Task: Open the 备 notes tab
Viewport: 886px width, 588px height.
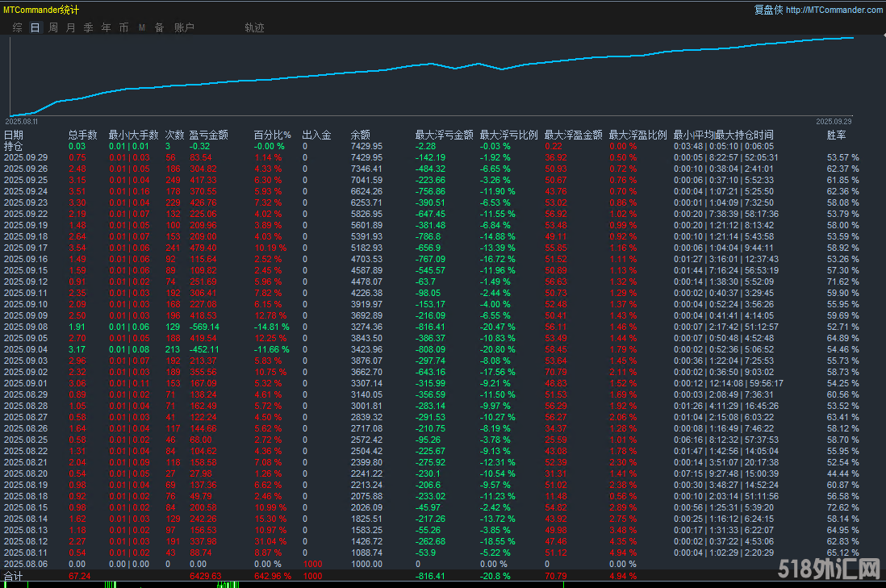Action: click(x=160, y=27)
